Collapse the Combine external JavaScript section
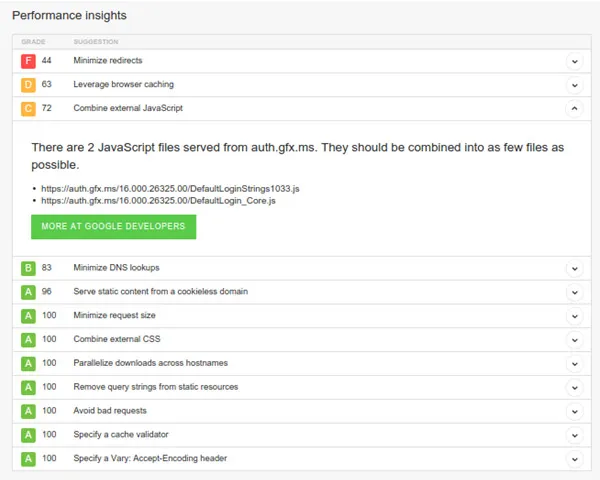The image size is (600, 480). click(574, 108)
